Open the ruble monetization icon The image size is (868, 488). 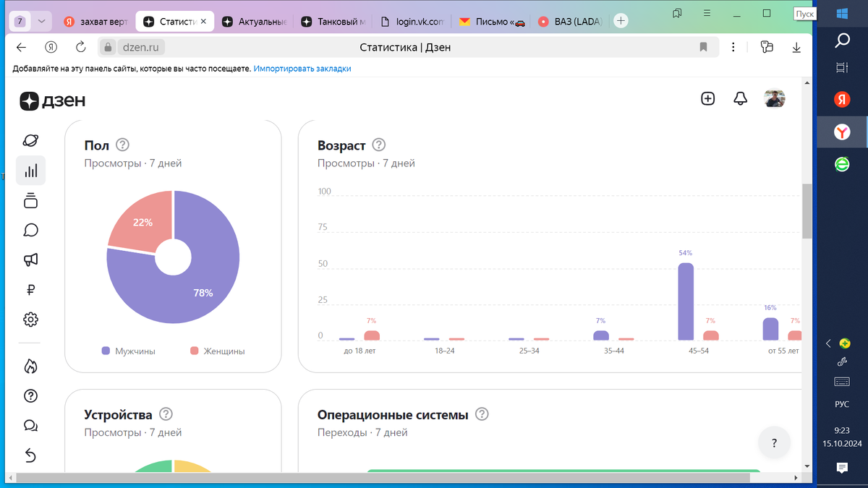pyautogui.click(x=30, y=290)
